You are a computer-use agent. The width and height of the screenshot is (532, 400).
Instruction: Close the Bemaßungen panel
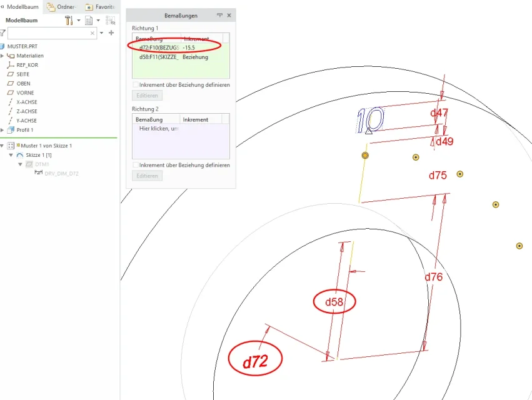point(229,15)
